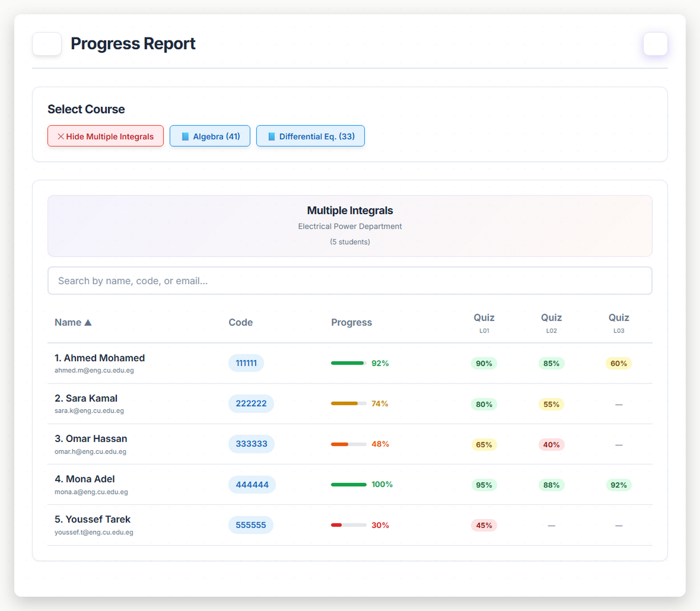This screenshot has width=700, height=611.
Task: Click the Progress column header
Action: pyautogui.click(x=351, y=322)
